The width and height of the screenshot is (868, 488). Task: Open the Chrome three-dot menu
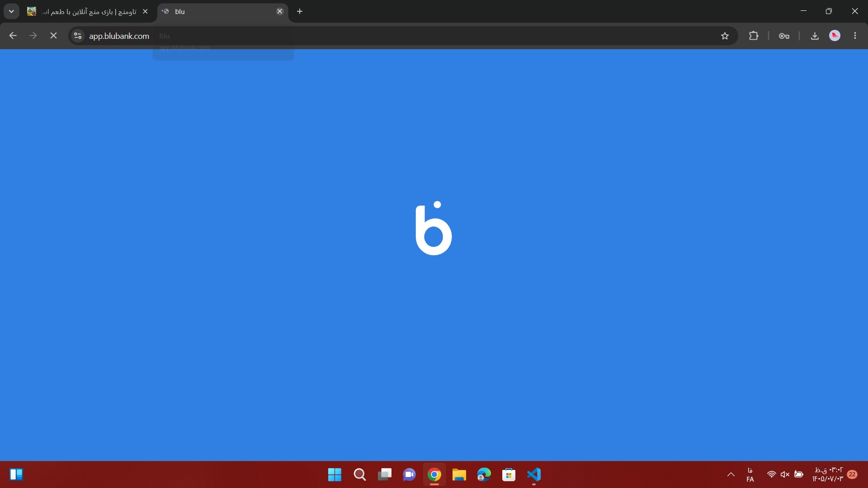(x=855, y=36)
